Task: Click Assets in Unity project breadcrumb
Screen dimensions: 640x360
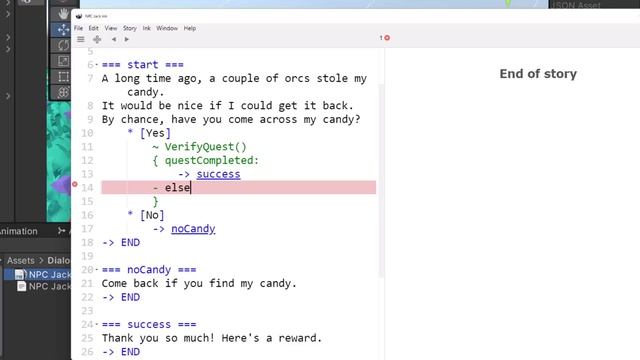Action: [20, 260]
